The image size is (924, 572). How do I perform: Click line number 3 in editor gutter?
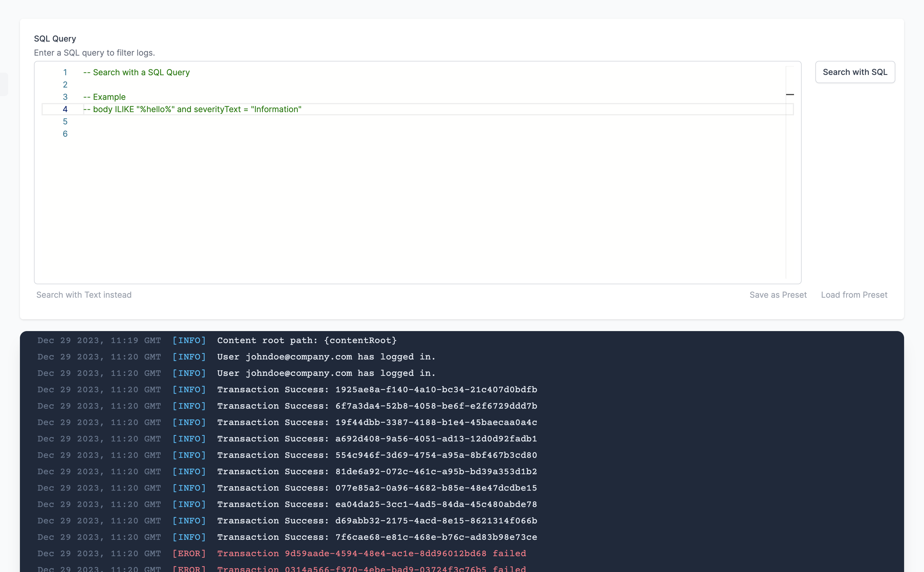pos(65,97)
